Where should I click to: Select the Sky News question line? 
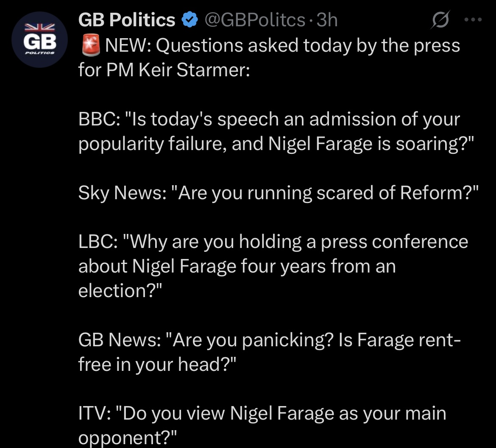coord(278,193)
